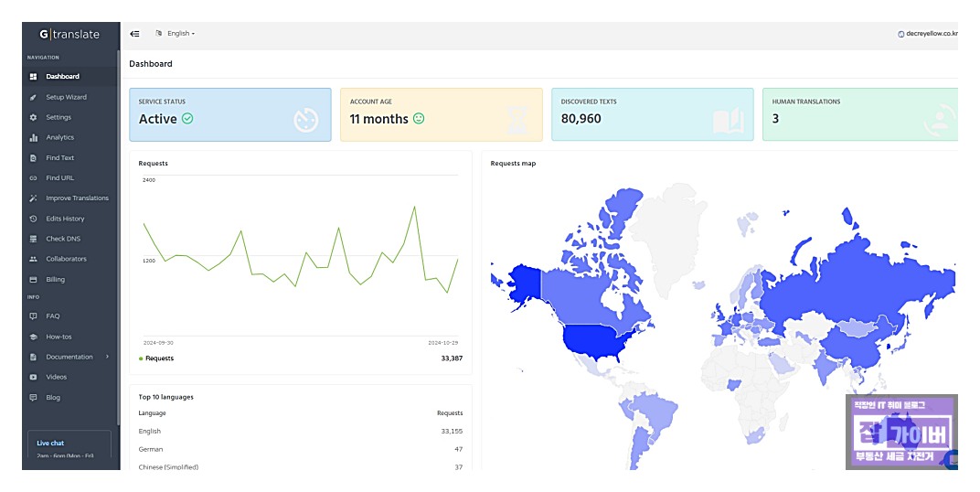
Task: Click the Find URL link icon
Action: [33, 178]
